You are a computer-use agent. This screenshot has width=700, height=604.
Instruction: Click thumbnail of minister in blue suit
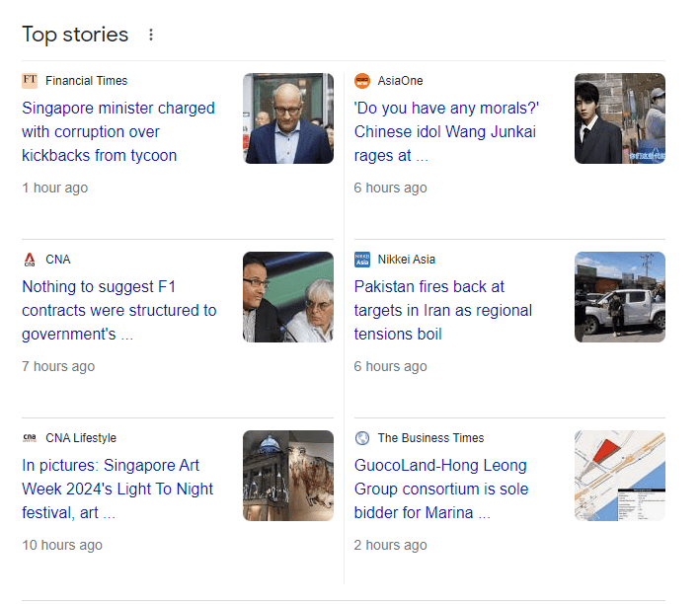click(x=288, y=118)
